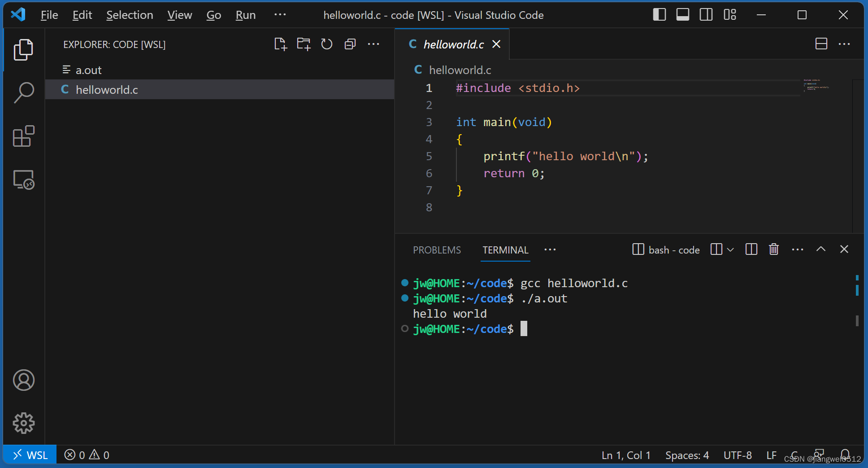The width and height of the screenshot is (868, 468).
Task: Click the EXPLORER: CODE [WSL] header
Action: [x=114, y=44]
